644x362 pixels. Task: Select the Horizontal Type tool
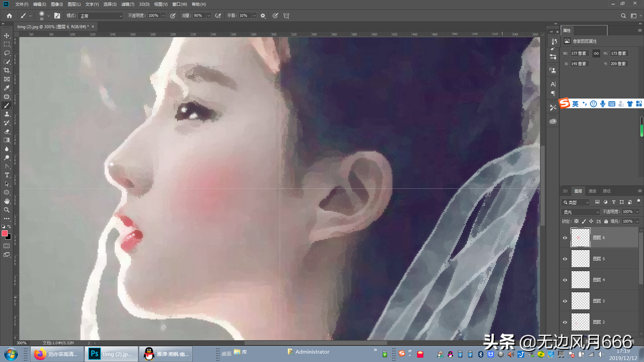tap(7, 175)
